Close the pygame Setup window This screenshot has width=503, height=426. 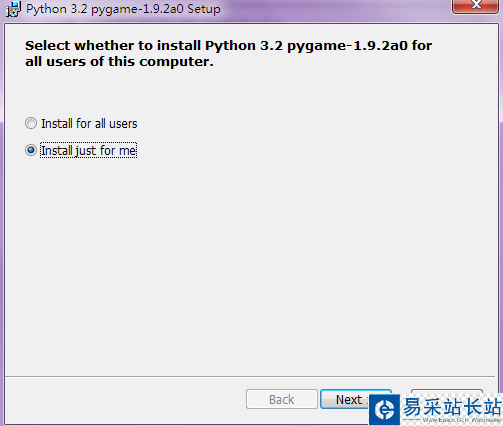point(476,6)
